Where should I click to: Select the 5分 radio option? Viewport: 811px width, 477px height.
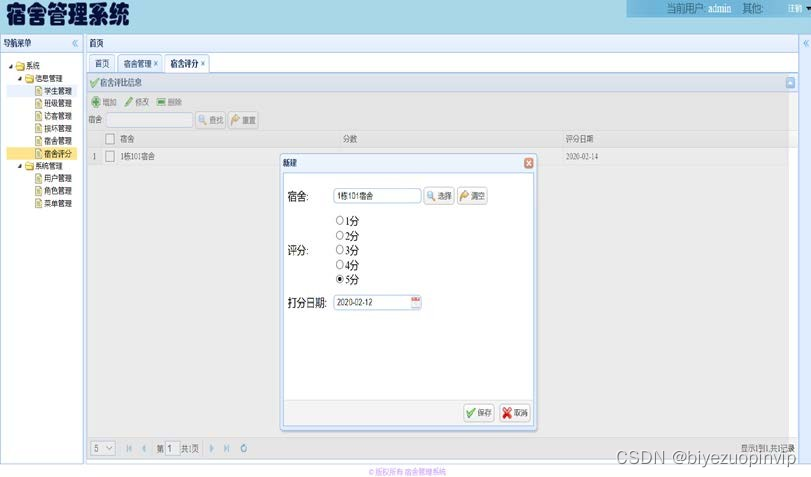point(339,279)
